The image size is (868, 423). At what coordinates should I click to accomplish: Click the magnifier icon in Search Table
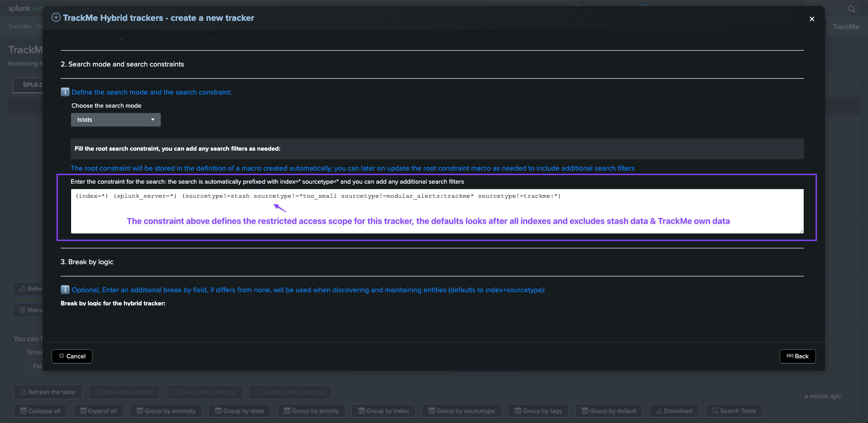[715, 411]
